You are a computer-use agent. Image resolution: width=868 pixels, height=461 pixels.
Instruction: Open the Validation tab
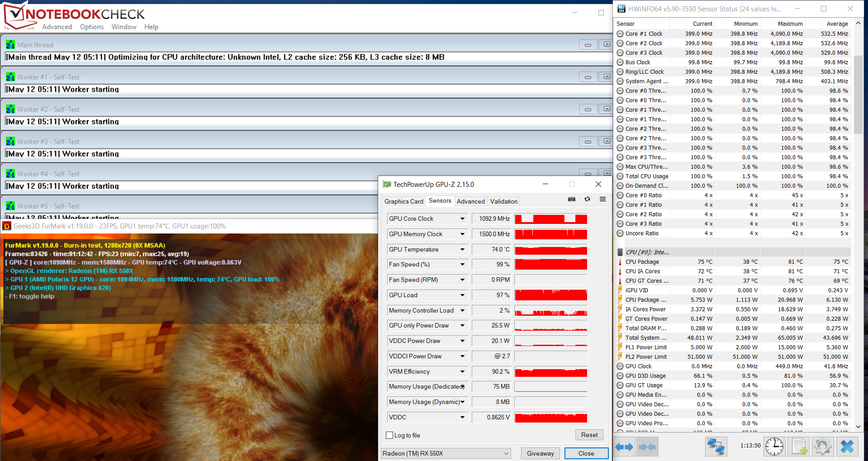tap(504, 201)
